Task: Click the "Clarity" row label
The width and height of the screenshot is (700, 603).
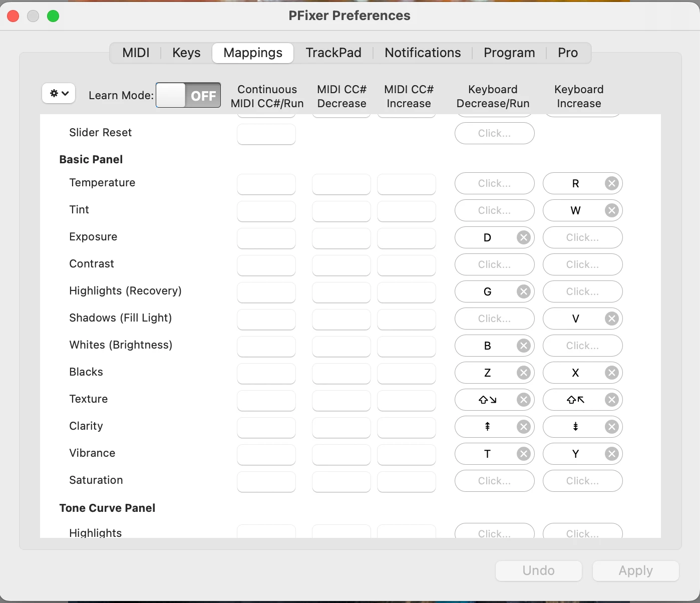Action: pyautogui.click(x=86, y=426)
